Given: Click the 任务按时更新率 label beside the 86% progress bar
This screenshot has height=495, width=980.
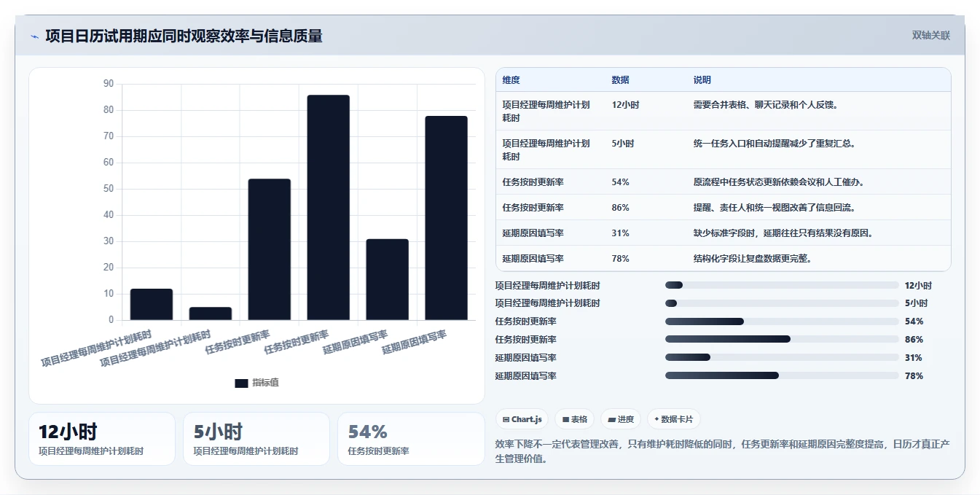Looking at the screenshot, I should click(525, 339).
